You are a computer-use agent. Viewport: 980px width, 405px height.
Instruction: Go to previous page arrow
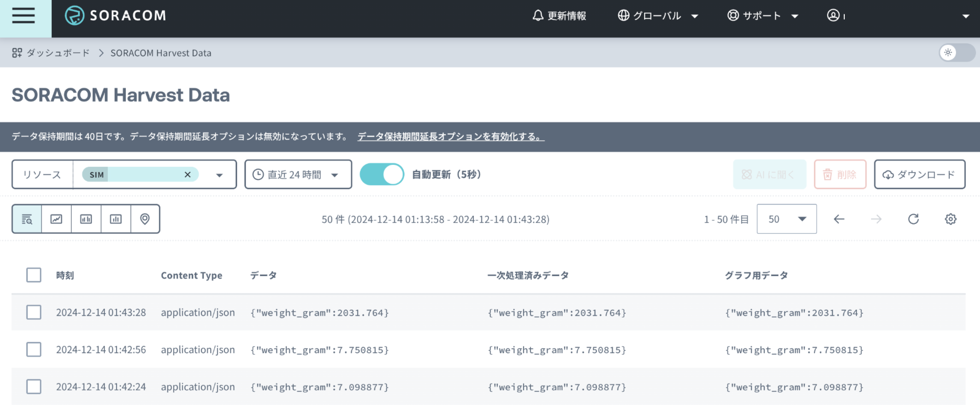click(839, 219)
